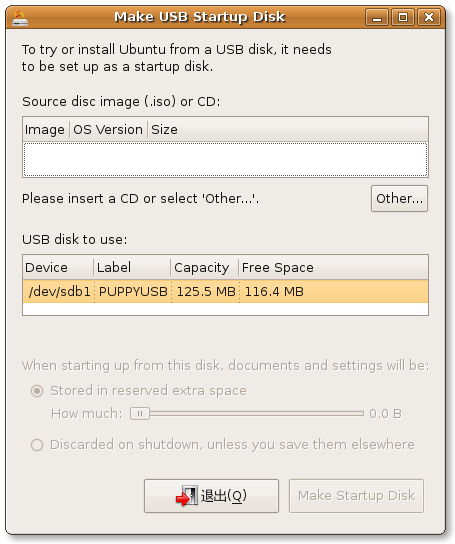Click the quit button's exit door icon

click(187, 496)
